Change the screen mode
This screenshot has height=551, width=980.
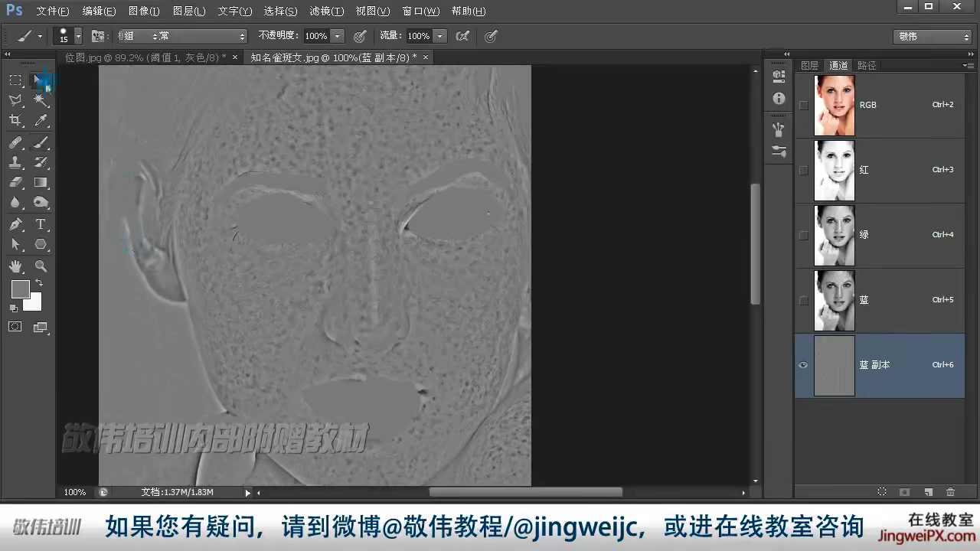(41, 327)
